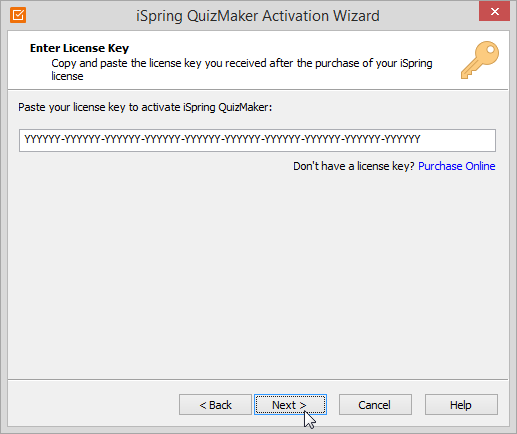Click the blank space right of the key text in the field
Screen dimensions: 517x434
click(x=458, y=140)
